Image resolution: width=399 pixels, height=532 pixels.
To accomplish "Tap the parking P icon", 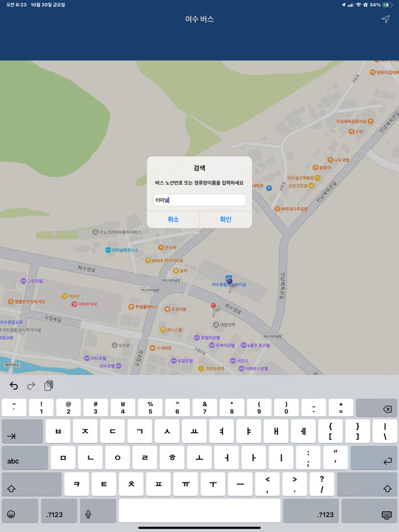I will click(268, 188).
